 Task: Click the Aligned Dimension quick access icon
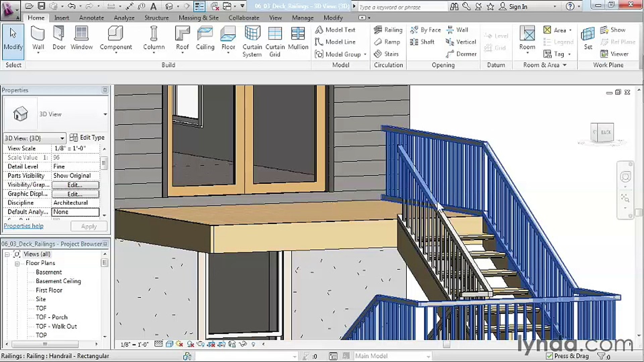pyautogui.click(x=130, y=6)
